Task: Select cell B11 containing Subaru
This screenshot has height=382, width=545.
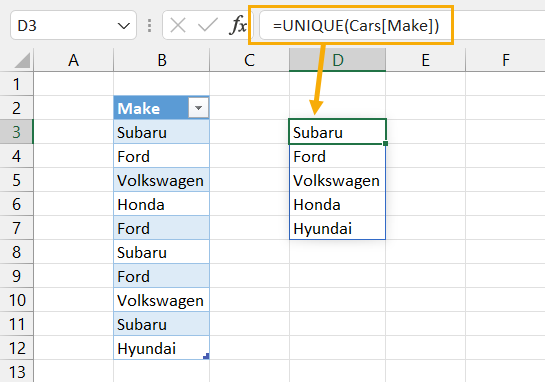Action: (x=162, y=324)
